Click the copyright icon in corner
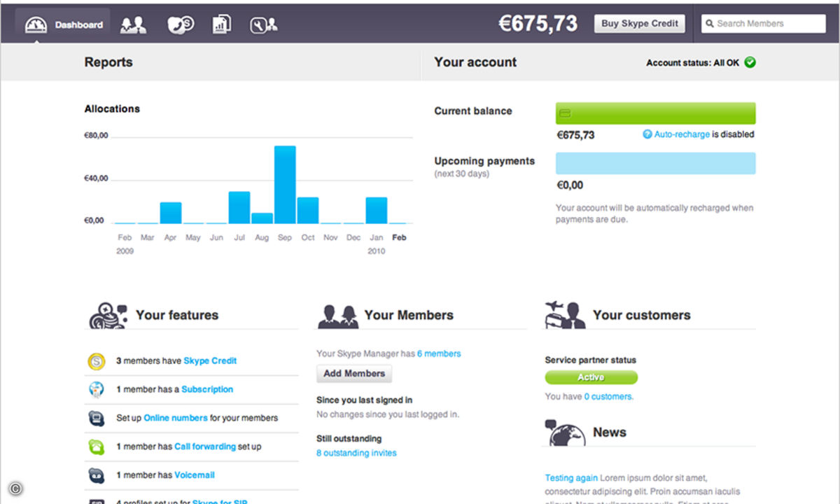This screenshot has width=840, height=504. 16,489
